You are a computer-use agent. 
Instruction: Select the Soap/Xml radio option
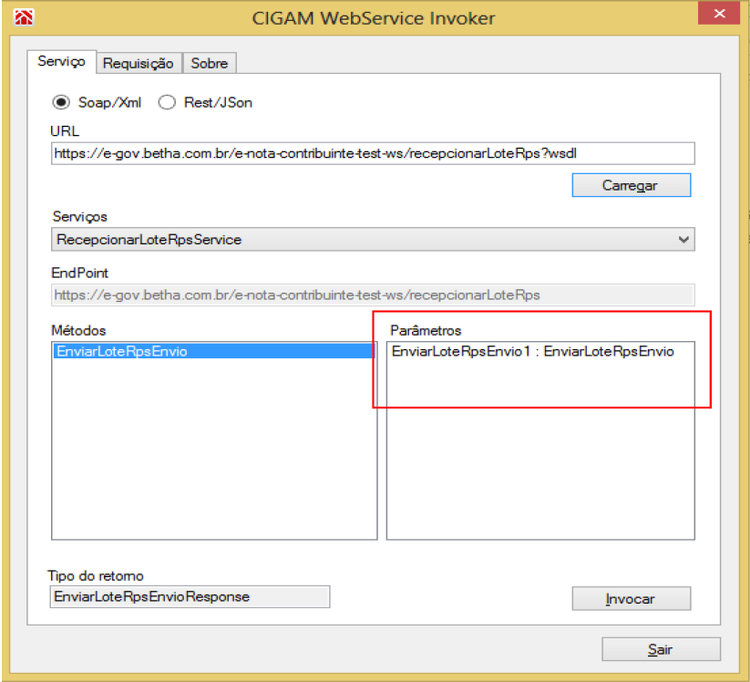click(x=61, y=102)
